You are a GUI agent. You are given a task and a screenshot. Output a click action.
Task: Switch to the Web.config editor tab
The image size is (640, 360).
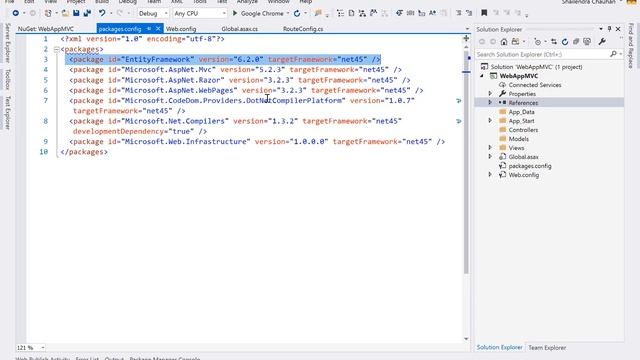pos(181,29)
